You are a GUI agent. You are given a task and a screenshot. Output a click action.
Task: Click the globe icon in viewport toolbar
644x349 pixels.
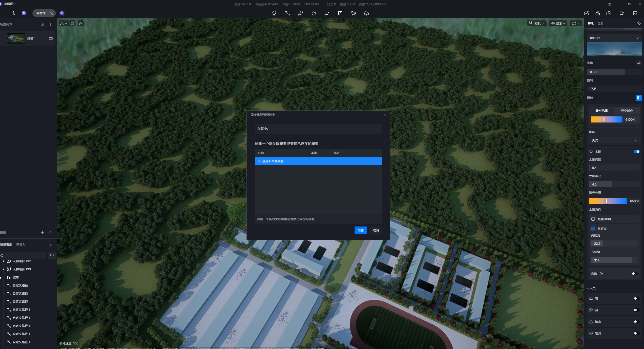point(72,23)
